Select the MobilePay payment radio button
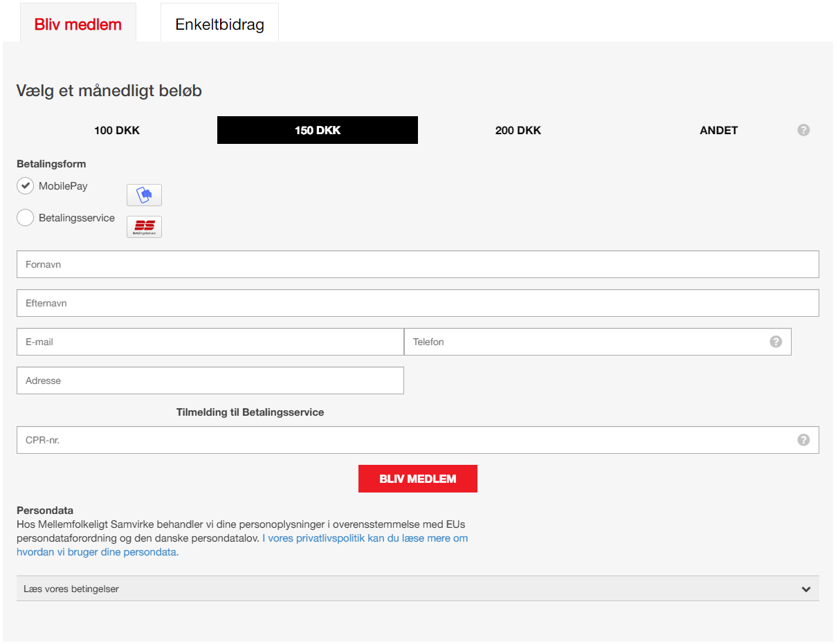838x644 pixels. pyautogui.click(x=25, y=186)
